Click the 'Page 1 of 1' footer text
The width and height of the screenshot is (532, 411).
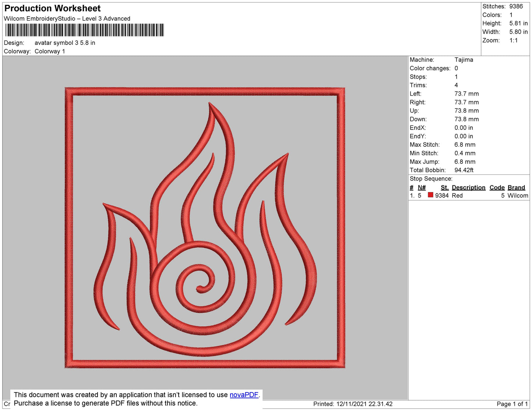tap(512, 404)
